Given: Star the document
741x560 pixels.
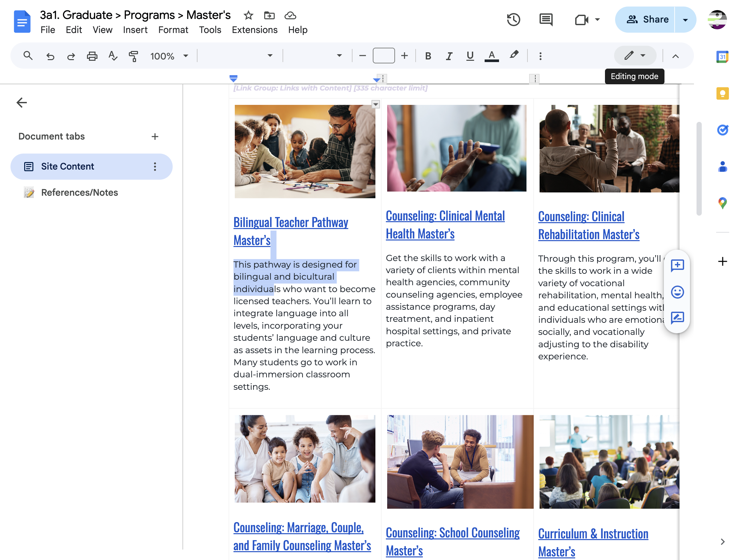Looking at the screenshot, I should [248, 15].
